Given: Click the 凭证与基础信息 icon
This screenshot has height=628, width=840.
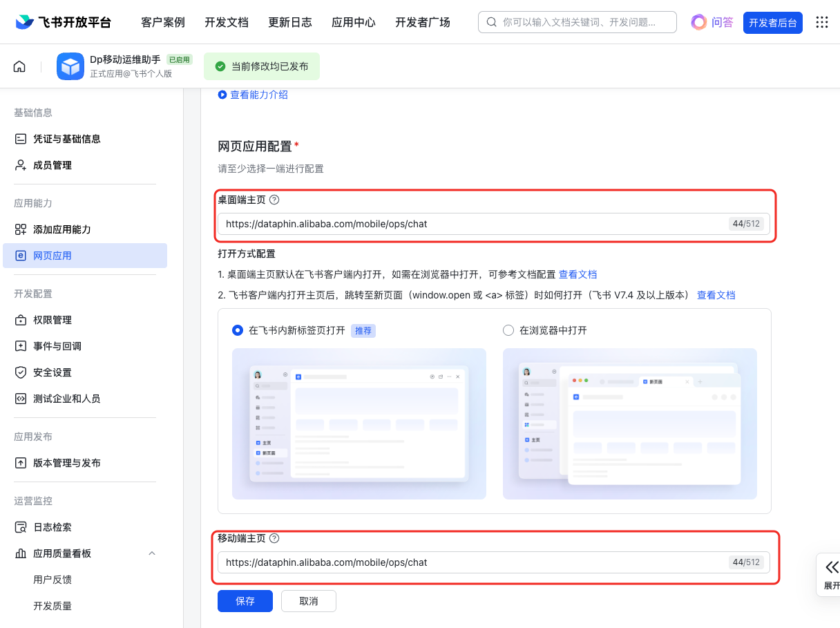Looking at the screenshot, I should (21, 139).
